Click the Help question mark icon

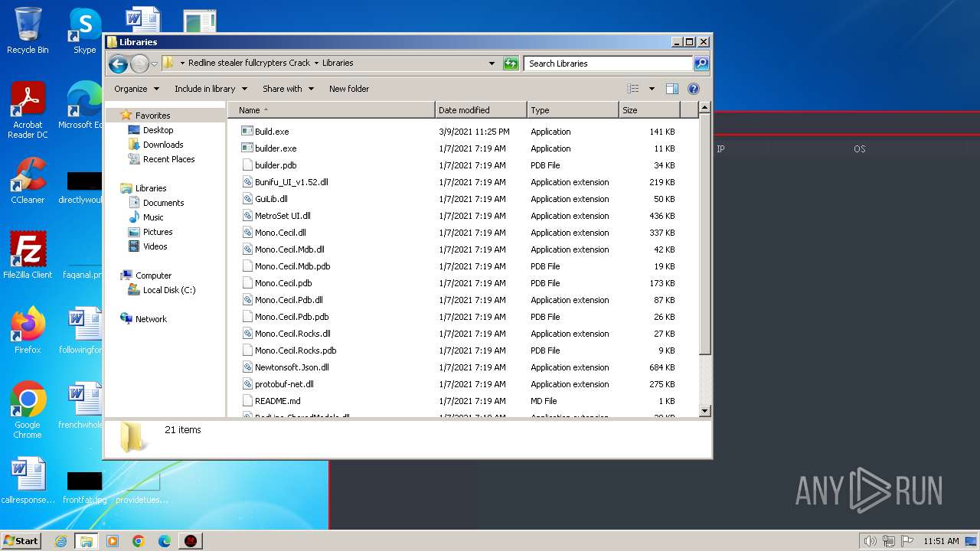(694, 89)
